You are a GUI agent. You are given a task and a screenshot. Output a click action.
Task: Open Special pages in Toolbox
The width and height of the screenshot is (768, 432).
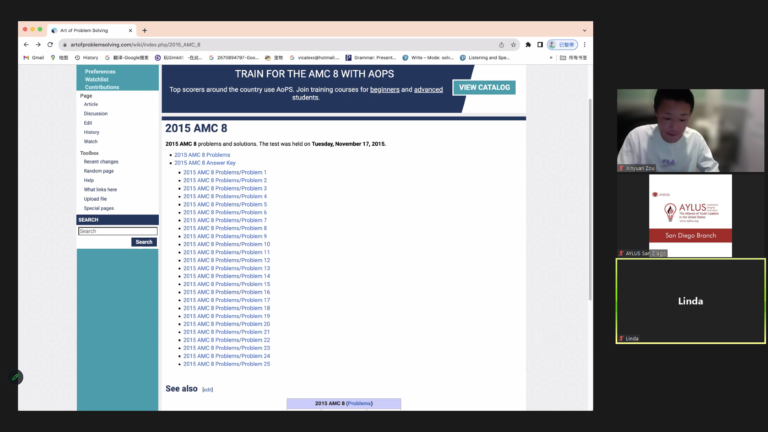[98, 208]
